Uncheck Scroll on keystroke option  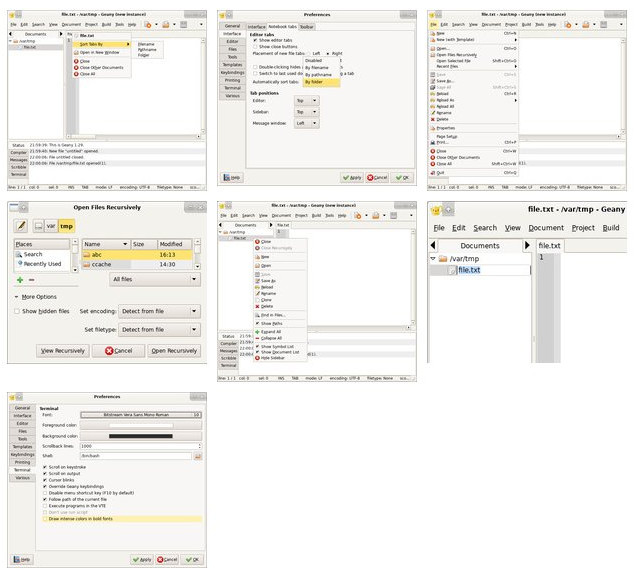click(x=44, y=467)
